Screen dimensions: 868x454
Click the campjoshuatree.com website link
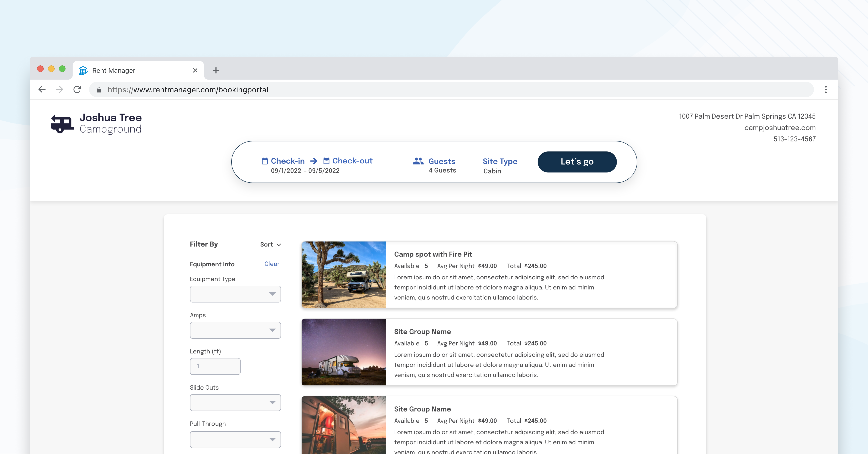(780, 128)
